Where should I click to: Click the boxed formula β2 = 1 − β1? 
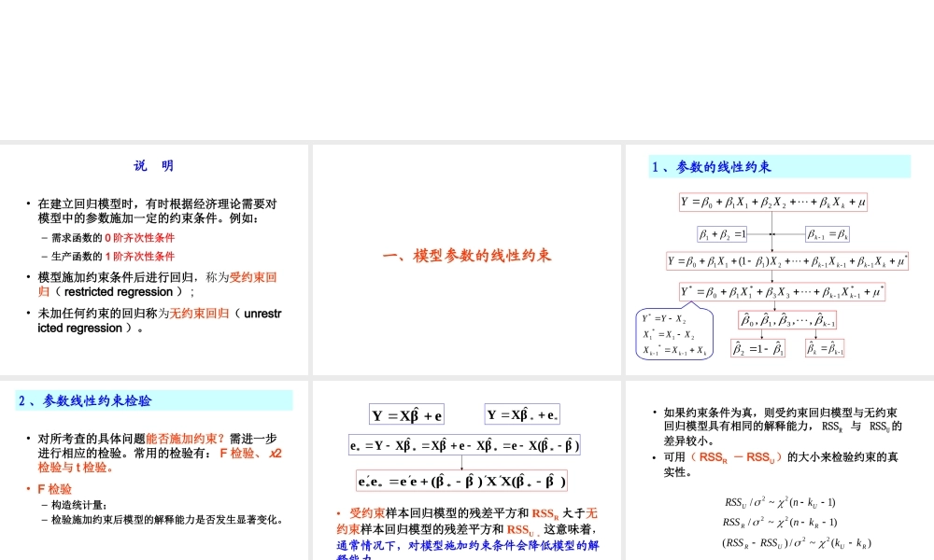click(x=757, y=347)
